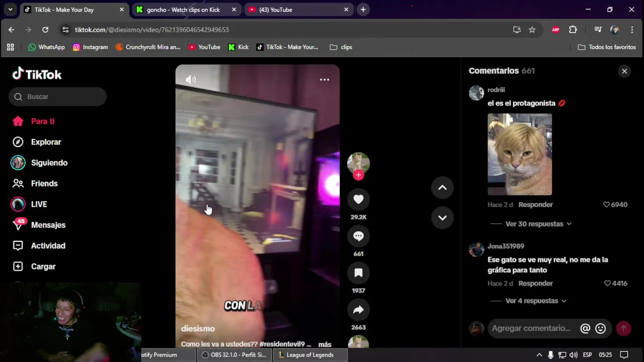Image resolution: width=644 pixels, height=362 pixels.
Task: Reload the TikTok page
Action: 45,30
